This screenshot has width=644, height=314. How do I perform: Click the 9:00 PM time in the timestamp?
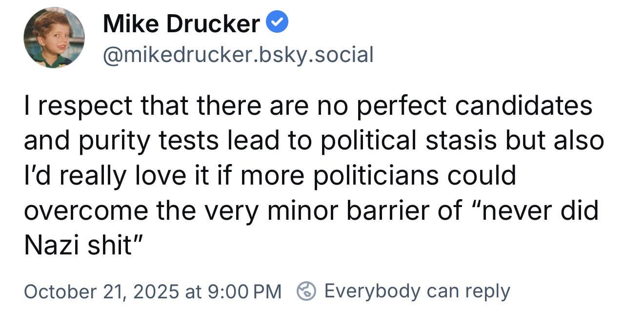pos(244,292)
